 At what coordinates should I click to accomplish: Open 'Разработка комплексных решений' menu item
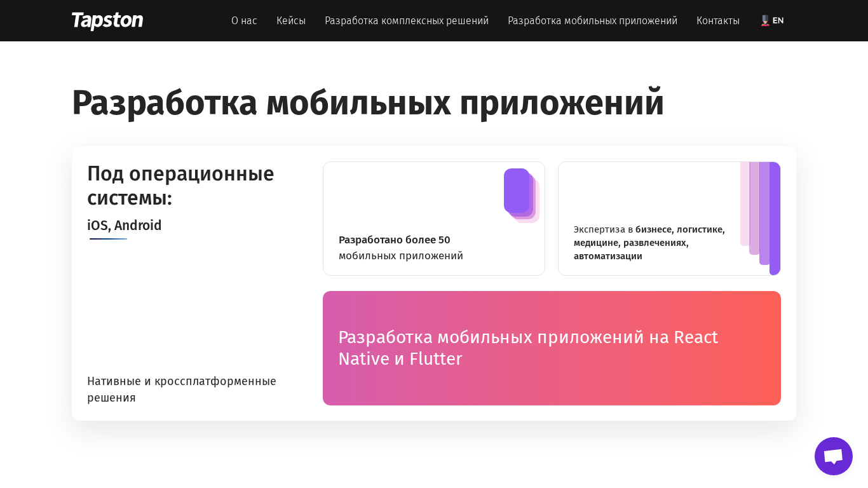[407, 21]
